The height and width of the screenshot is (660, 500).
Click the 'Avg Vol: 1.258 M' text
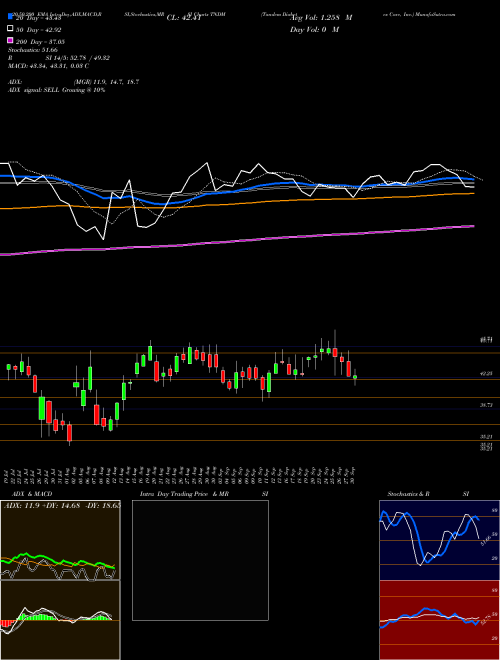(322, 18)
